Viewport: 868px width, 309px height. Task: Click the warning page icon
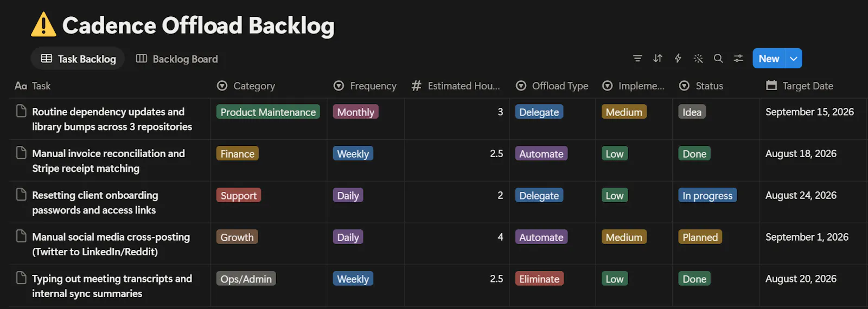pos(43,25)
